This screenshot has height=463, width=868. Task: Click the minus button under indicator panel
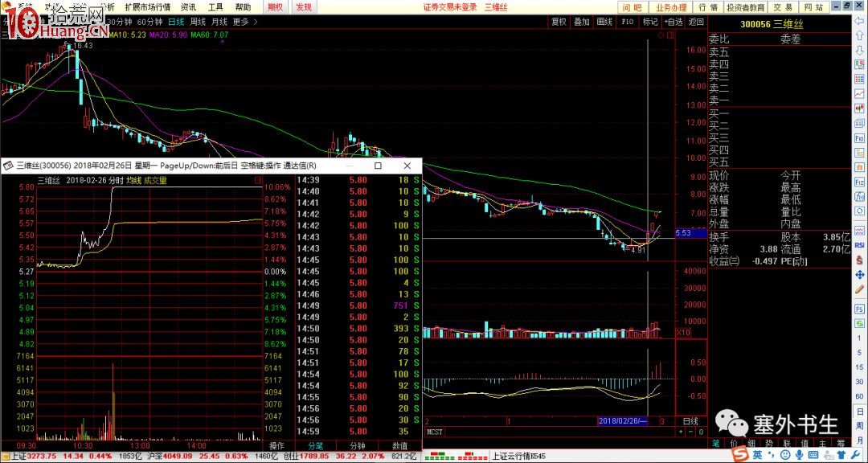tap(691, 432)
